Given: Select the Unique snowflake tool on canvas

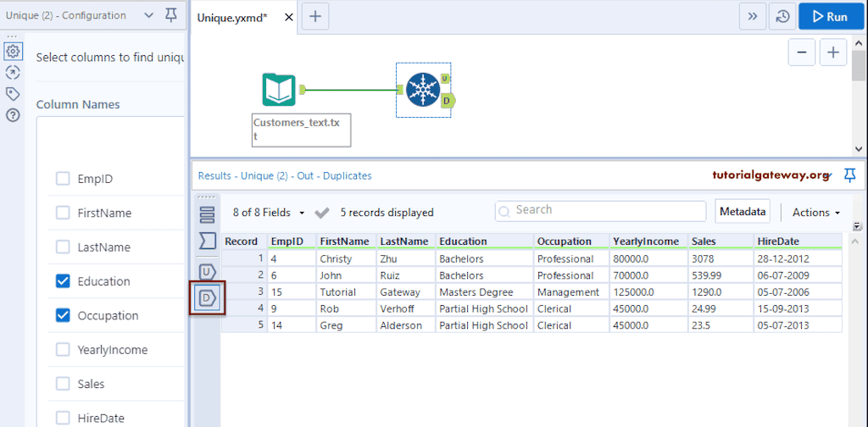Looking at the screenshot, I should 422,90.
